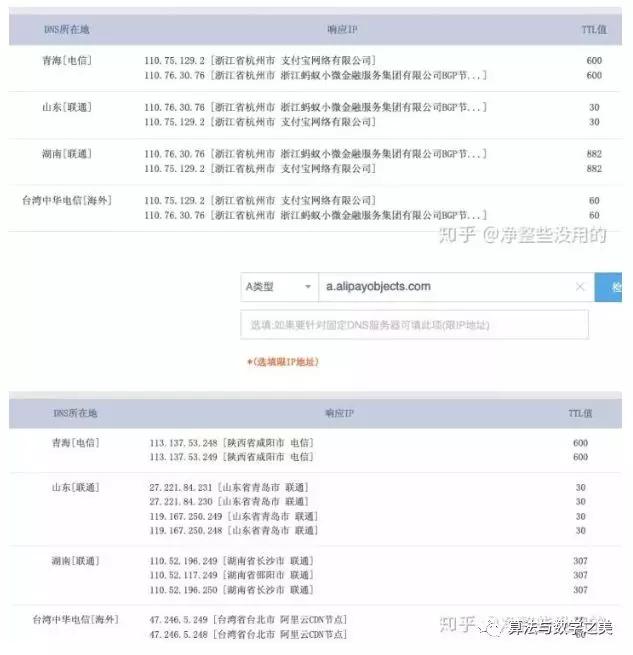Click the 27.221.84.231 山东省青岛市 entry
The width and height of the screenshot is (633, 655).
[x=229, y=487]
